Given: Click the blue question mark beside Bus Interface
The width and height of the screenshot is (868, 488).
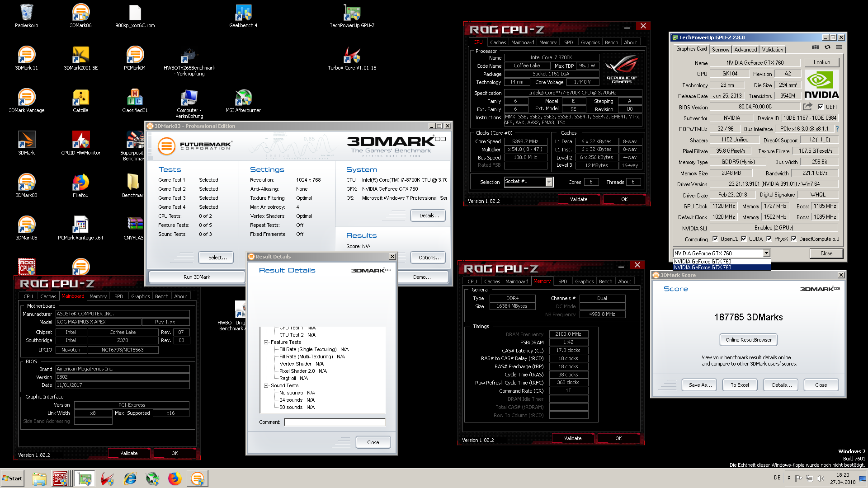Looking at the screenshot, I should [837, 129].
